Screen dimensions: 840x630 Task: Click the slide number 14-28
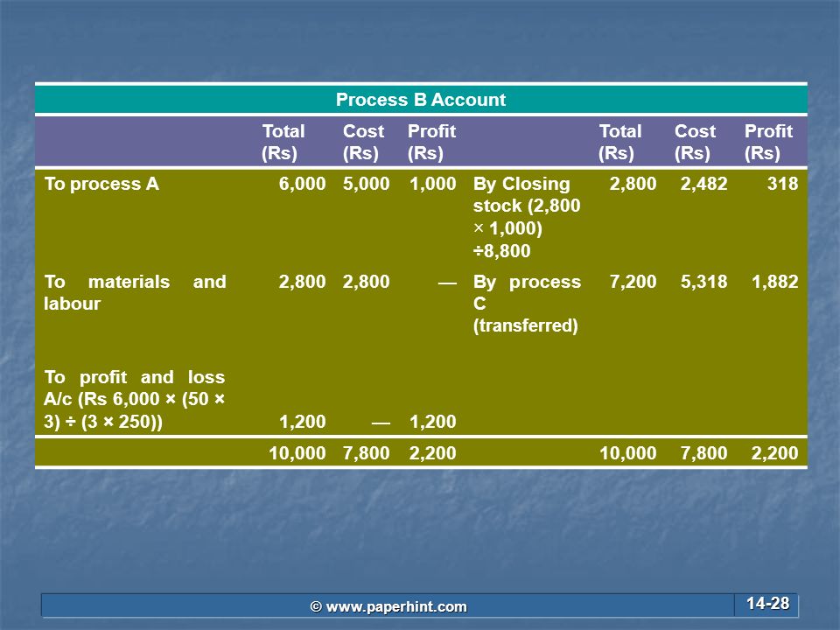[767, 604]
